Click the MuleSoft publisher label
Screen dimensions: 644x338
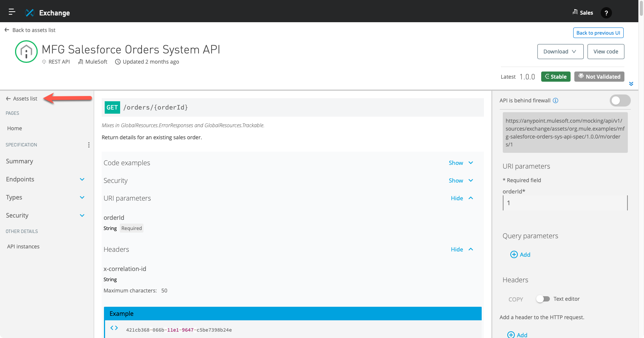tap(96, 62)
